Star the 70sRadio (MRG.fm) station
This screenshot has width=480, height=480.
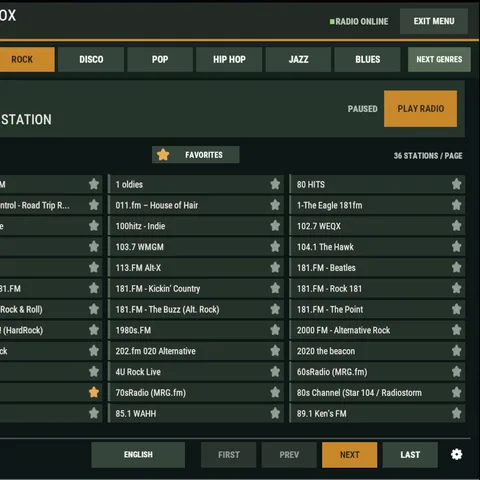coord(275,392)
